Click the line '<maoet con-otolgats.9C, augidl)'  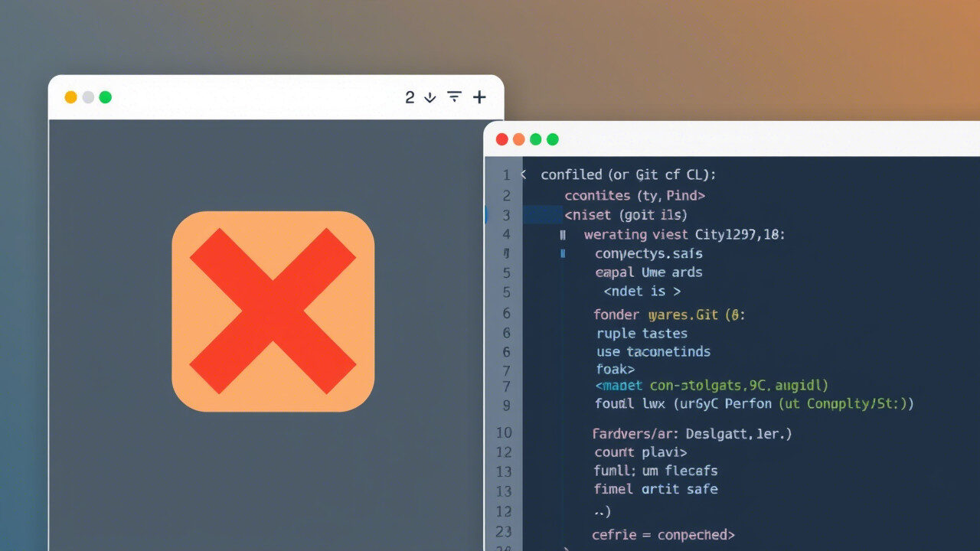pos(712,386)
